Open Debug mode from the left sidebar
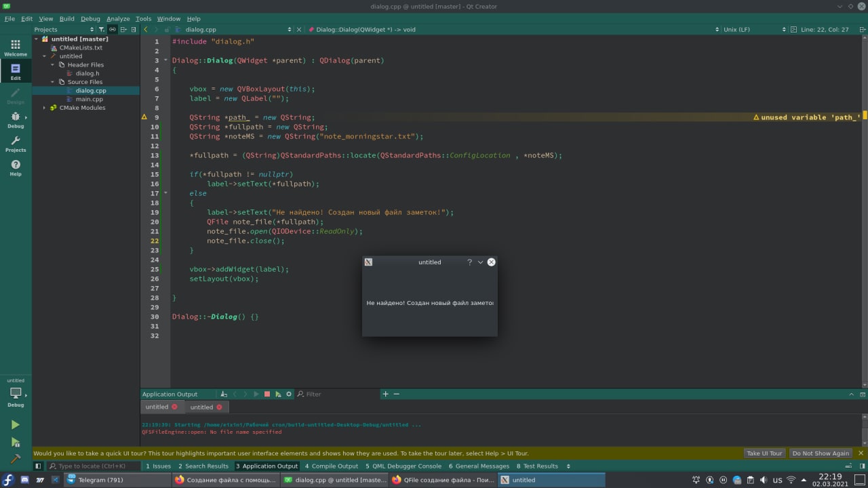The width and height of the screenshot is (868, 488). point(15,120)
